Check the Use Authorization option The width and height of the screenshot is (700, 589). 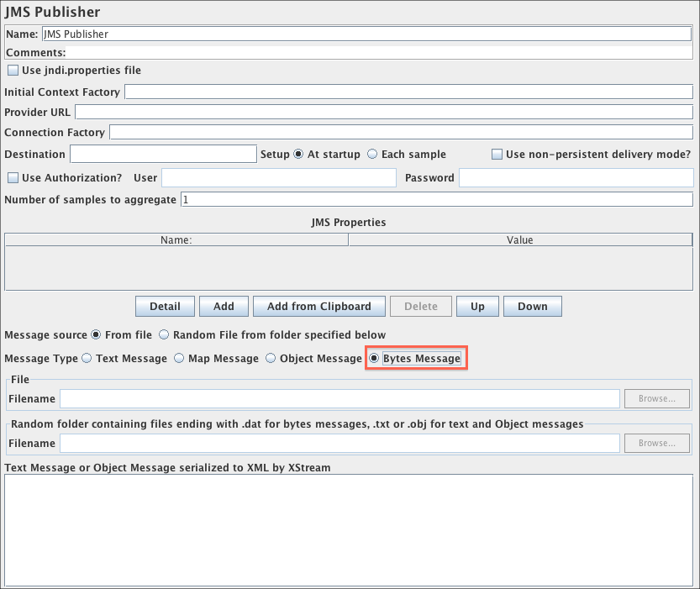point(13,178)
